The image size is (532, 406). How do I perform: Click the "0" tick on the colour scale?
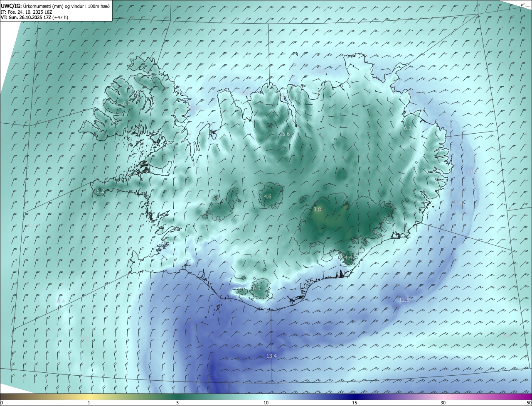[x=2, y=403]
